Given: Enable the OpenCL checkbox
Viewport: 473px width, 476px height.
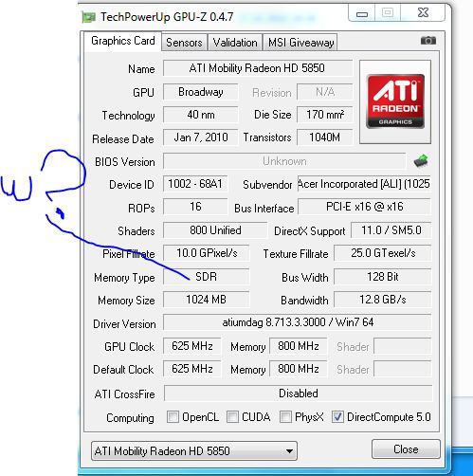Looking at the screenshot, I should (x=173, y=416).
